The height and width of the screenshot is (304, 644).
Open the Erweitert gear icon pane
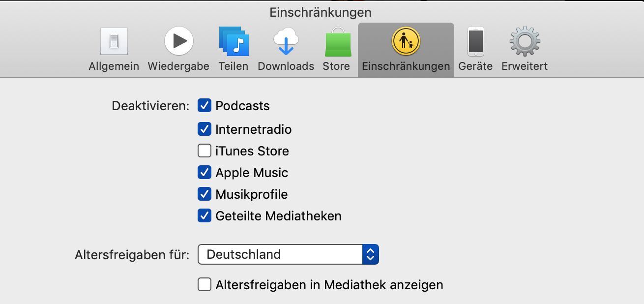point(525,41)
